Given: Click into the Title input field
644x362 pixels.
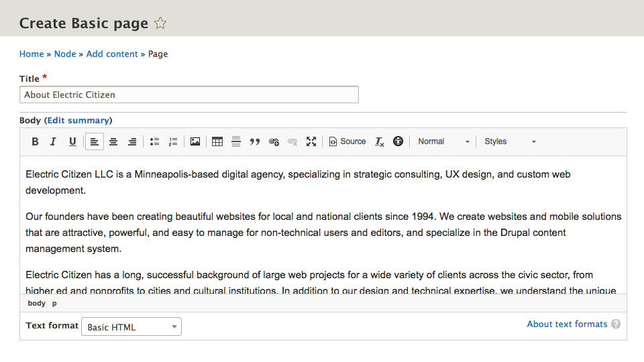Looking at the screenshot, I should 189,95.
